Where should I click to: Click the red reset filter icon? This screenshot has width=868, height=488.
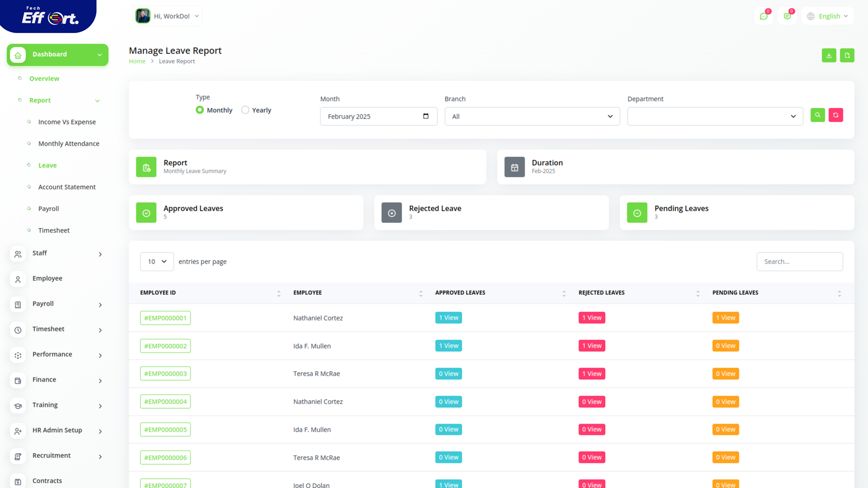click(x=835, y=115)
